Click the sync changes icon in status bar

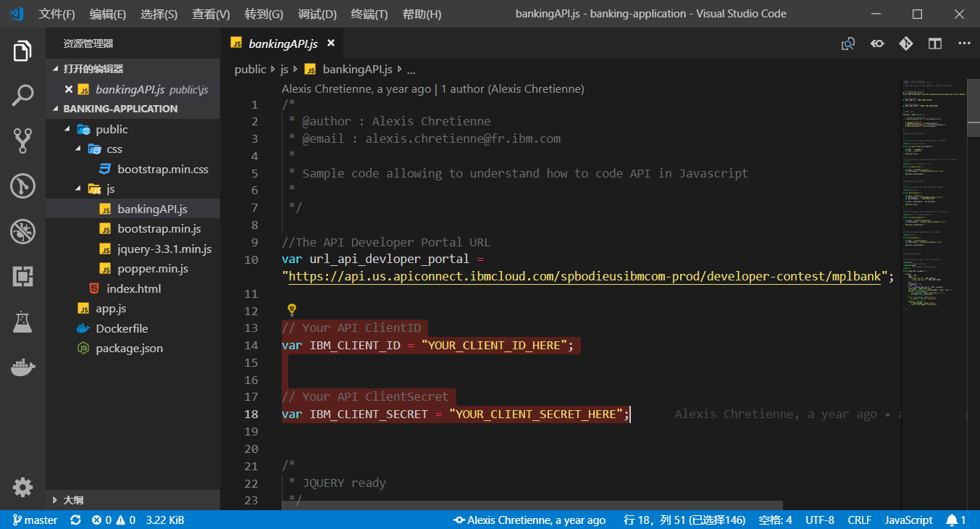coord(75,520)
